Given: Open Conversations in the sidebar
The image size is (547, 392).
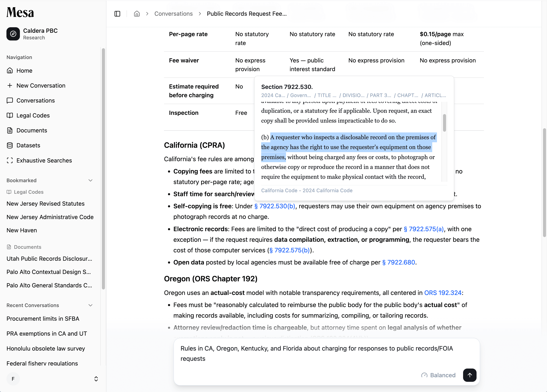Looking at the screenshot, I should point(36,100).
